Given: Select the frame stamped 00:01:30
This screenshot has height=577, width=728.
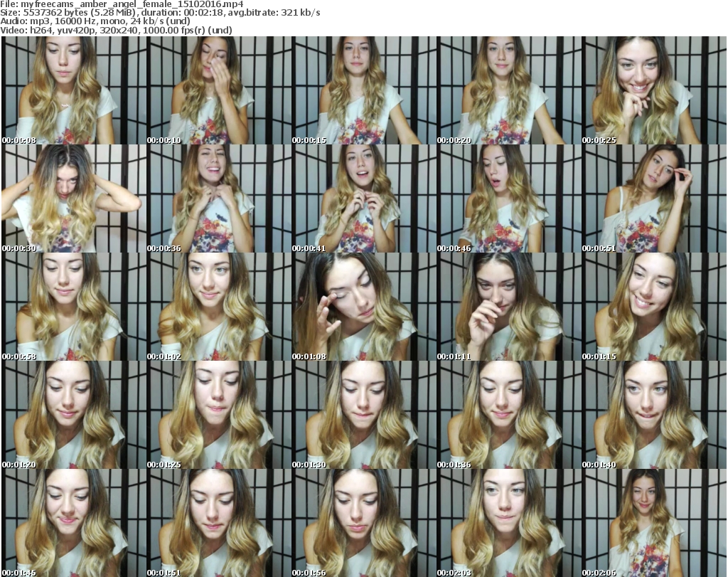Looking at the screenshot, I should point(363,415).
